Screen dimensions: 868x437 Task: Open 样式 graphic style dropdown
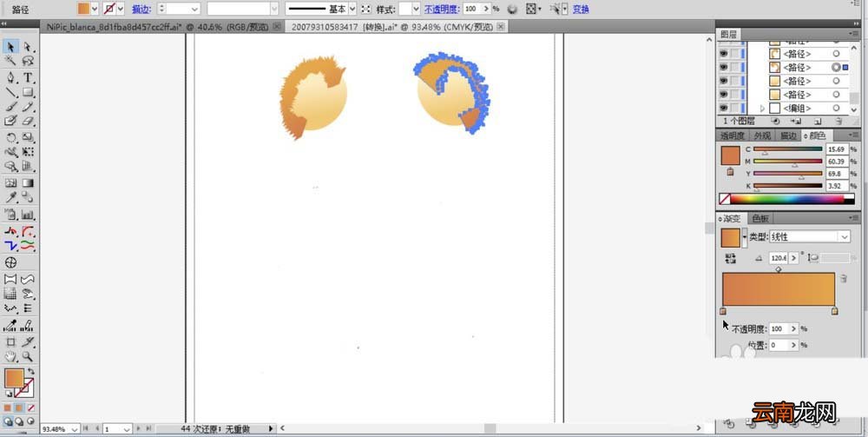click(416, 9)
